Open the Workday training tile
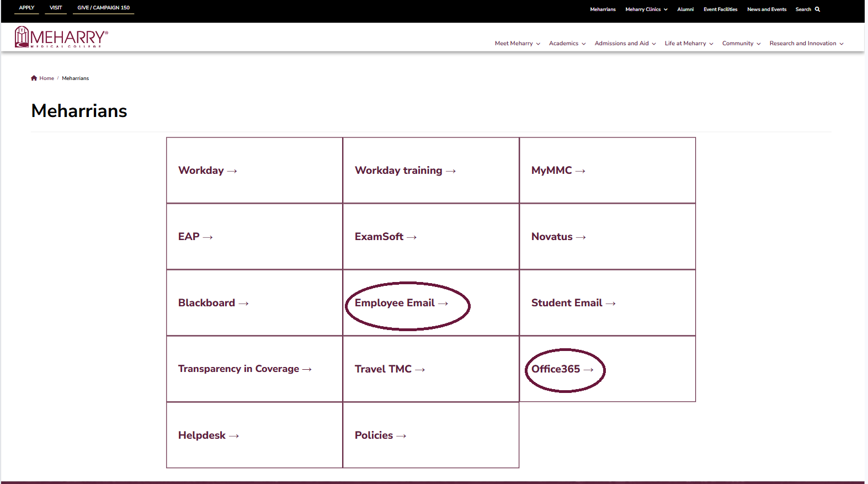This screenshot has height=484, width=868. pyautogui.click(x=431, y=171)
